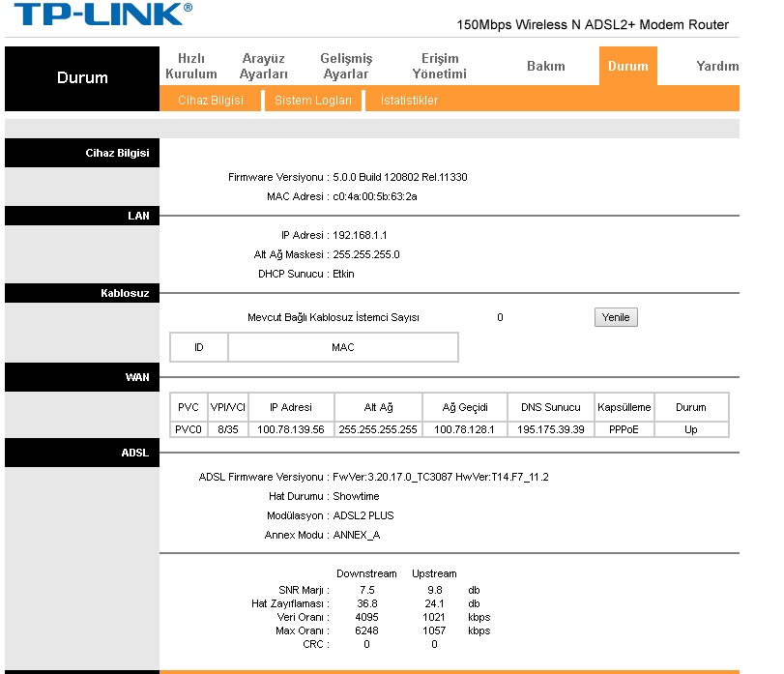Click the ADSL section header
The height and width of the screenshot is (674, 784).
coord(82,453)
